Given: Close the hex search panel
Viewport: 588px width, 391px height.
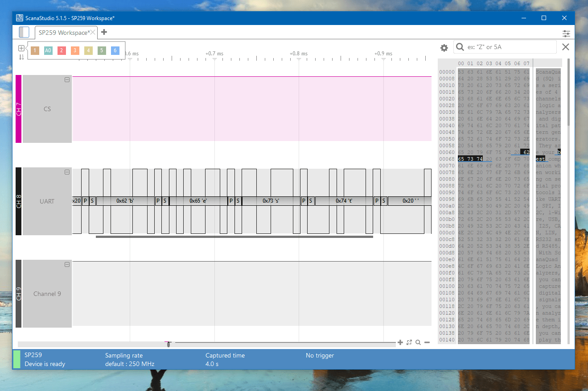Looking at the screenshot, I should point(565,47).
